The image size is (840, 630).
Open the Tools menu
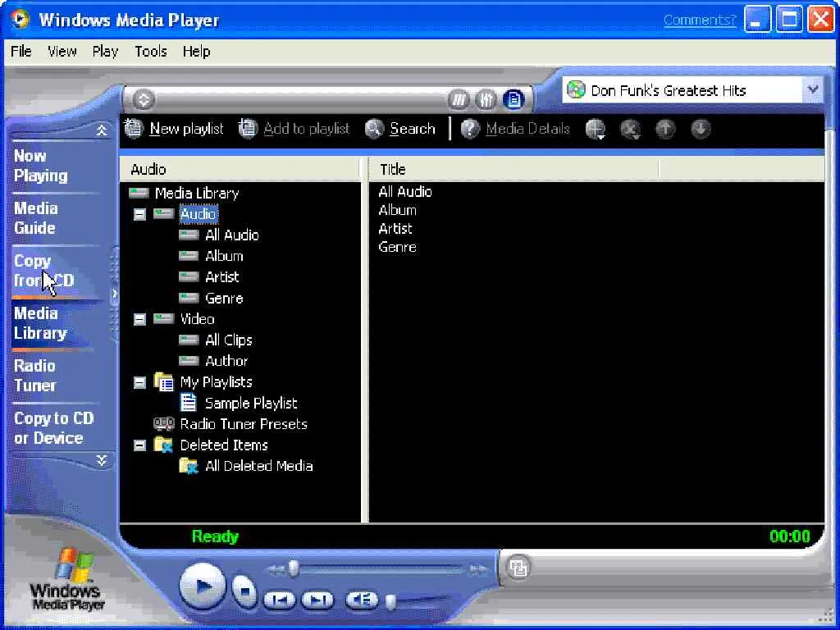click(x=151, y=52)
